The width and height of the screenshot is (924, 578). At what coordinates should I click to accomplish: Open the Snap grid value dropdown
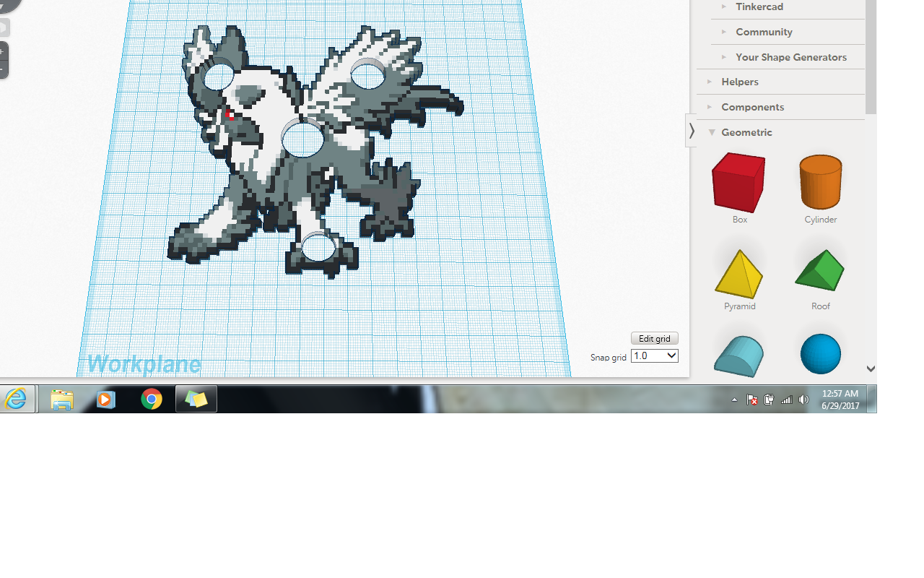pos(655,355)
